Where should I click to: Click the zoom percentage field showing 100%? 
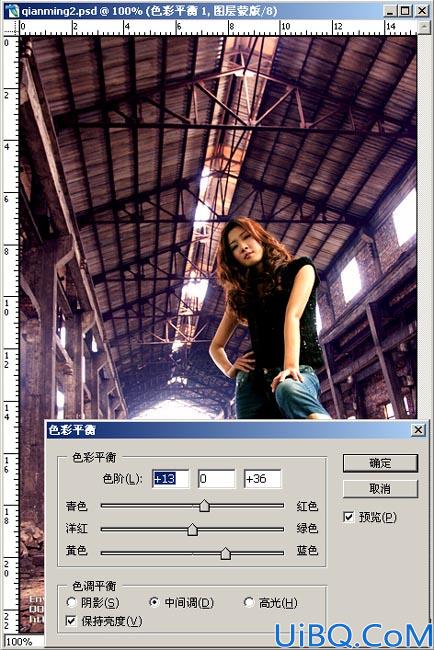point(23,641)
